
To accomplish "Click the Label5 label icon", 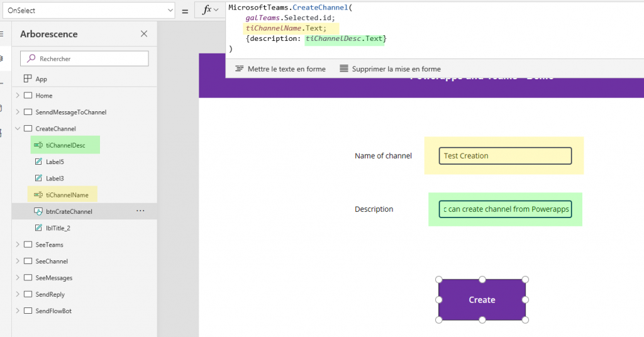I will 38,162.
